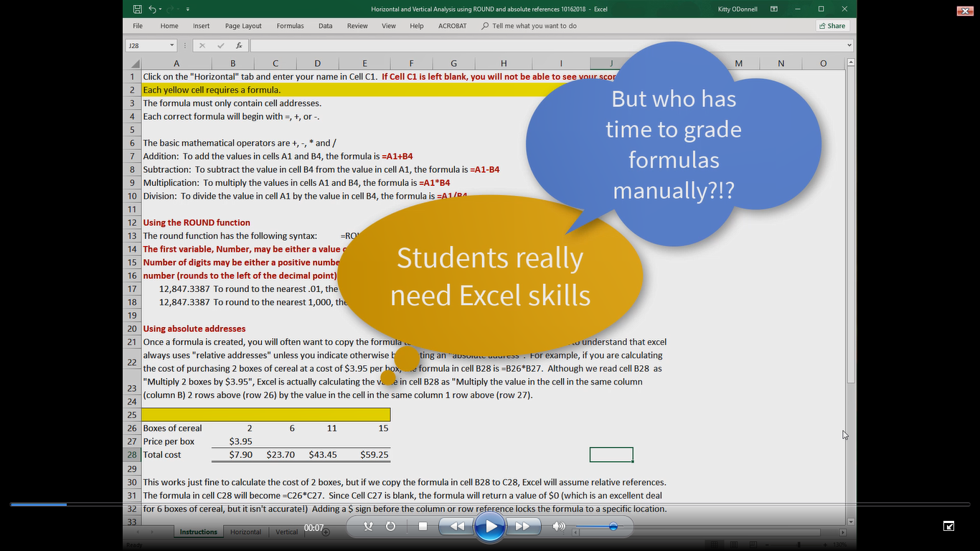Viewport: 980px width, 551px height.
Task: Click the exit full-screen icon
Action: coord(948,526)
